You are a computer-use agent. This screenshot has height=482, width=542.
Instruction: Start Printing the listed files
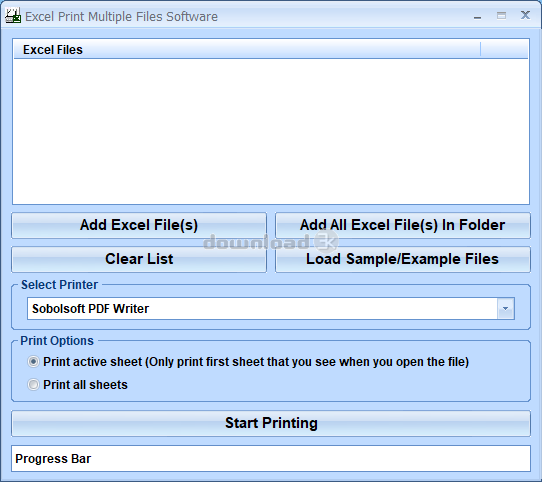(x=271, y=423)
